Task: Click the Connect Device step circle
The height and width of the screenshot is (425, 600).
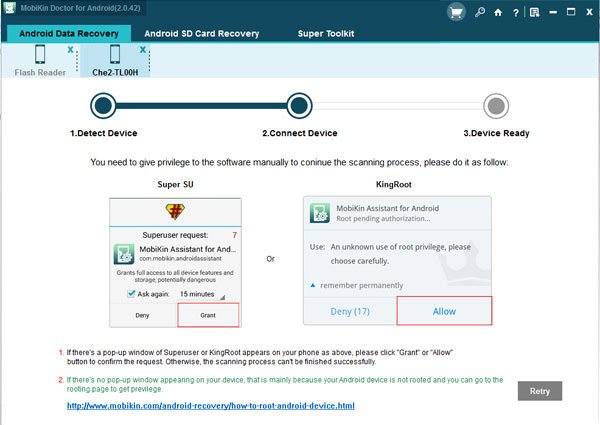Action: [299, 106]
